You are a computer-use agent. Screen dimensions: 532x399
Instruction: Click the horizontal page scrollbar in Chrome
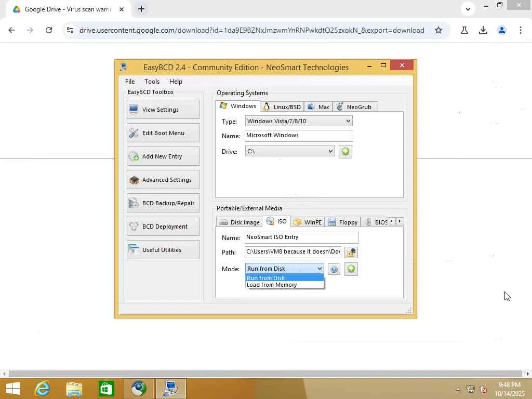point(265,374)
